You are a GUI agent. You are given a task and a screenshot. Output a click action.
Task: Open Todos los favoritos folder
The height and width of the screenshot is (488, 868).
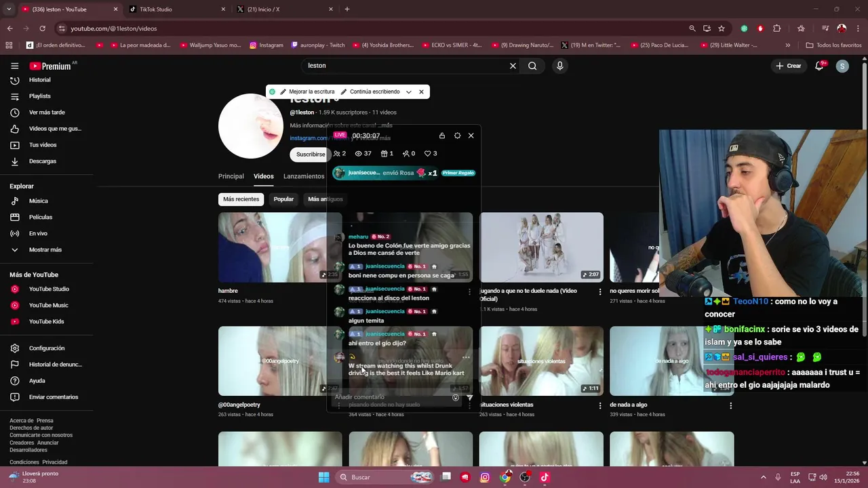pyautogui.click(x=833, y=45)
